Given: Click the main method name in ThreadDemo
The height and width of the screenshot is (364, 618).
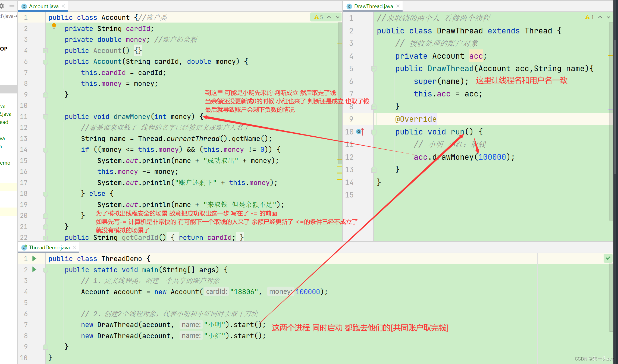Looking at the screenshot, I should click(x=150, y=270).
